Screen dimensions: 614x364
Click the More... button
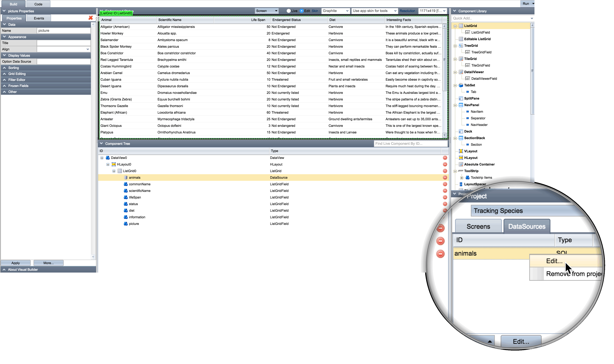(x=48, y=263)
